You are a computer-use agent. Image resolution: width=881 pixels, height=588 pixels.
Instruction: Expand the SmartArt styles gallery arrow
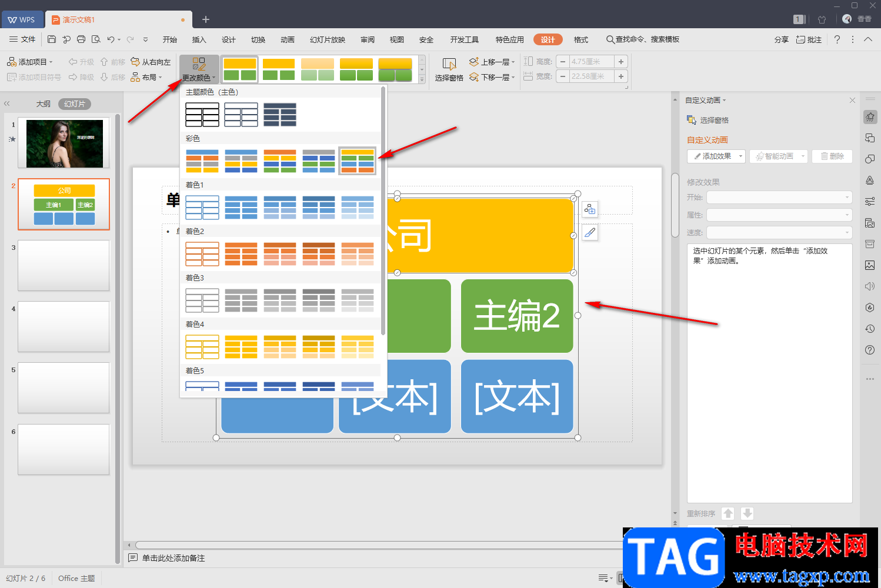click(x=422, y=79)
